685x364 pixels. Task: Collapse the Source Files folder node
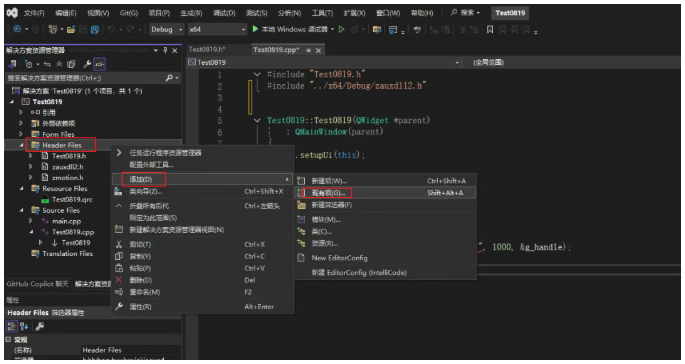click(x=21, y=210)
